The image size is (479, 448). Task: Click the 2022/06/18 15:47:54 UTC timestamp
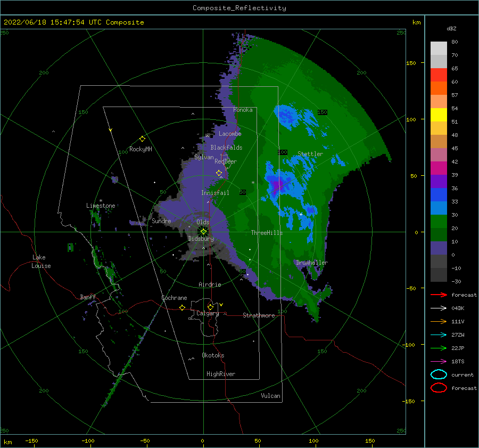tap(74, 22)
